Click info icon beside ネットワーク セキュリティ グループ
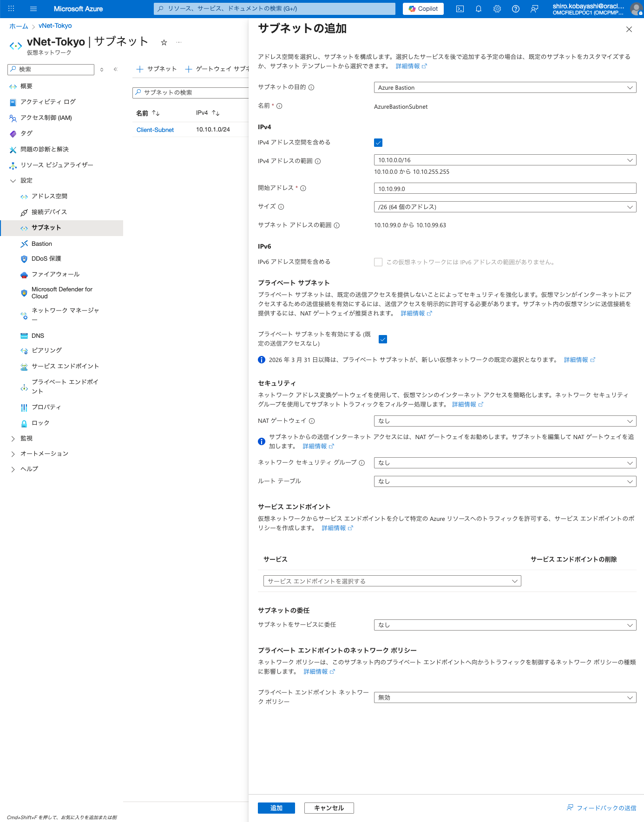This screenshot has height=822, width=644. coord(362,463)
